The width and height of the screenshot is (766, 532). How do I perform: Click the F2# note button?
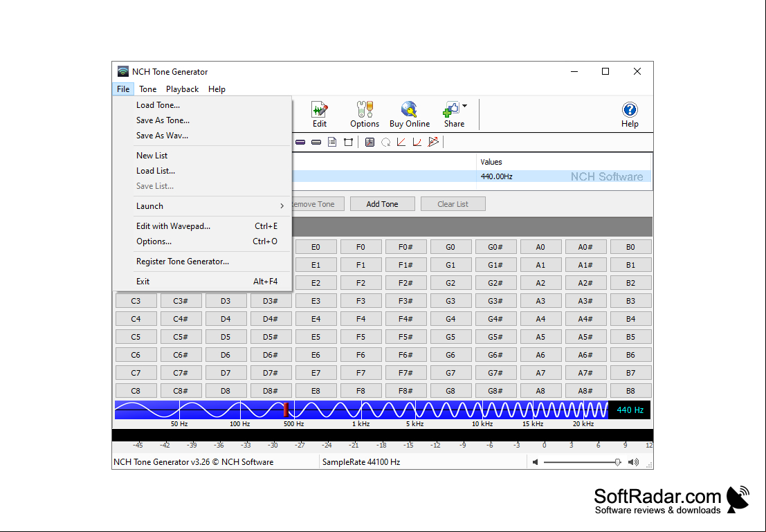tap(405, 283)
